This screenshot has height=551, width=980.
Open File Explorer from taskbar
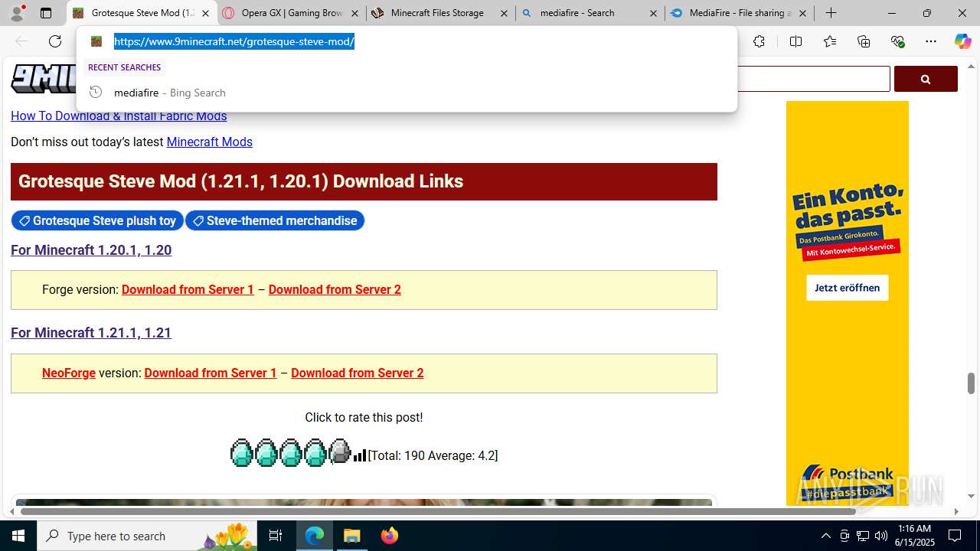pos(352,536)
